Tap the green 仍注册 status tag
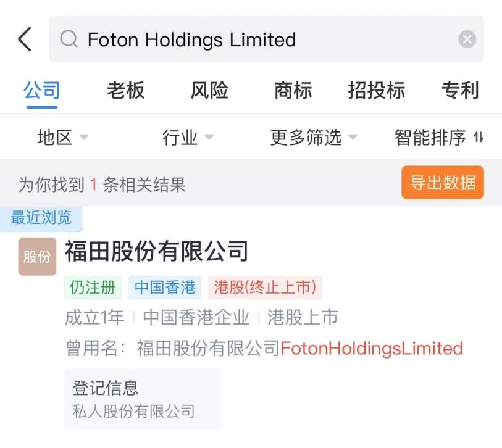Screen dimensions: 502x448 click(92, 287)
